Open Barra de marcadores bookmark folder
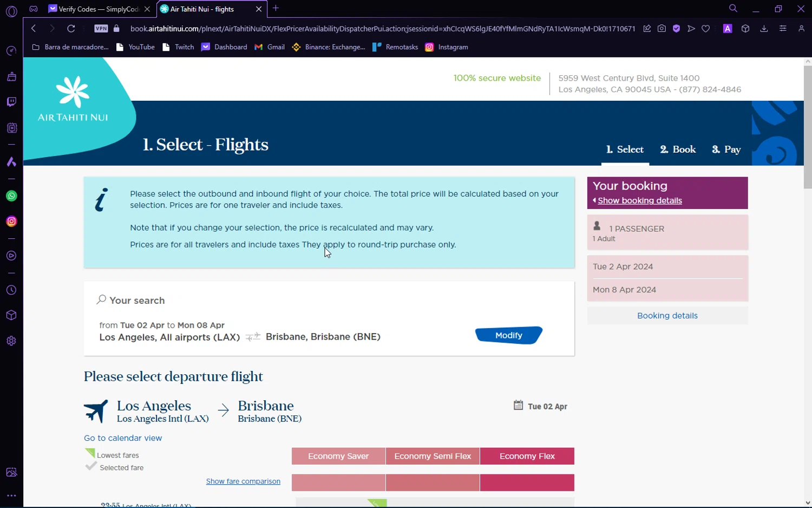This screenshot has width=812, height=508. (70, 47)
